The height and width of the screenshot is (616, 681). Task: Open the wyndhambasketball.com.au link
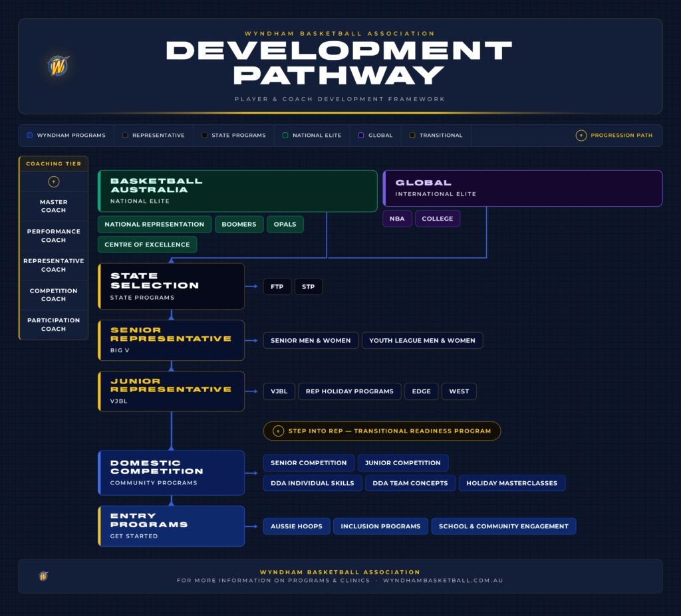pos(443,580)
